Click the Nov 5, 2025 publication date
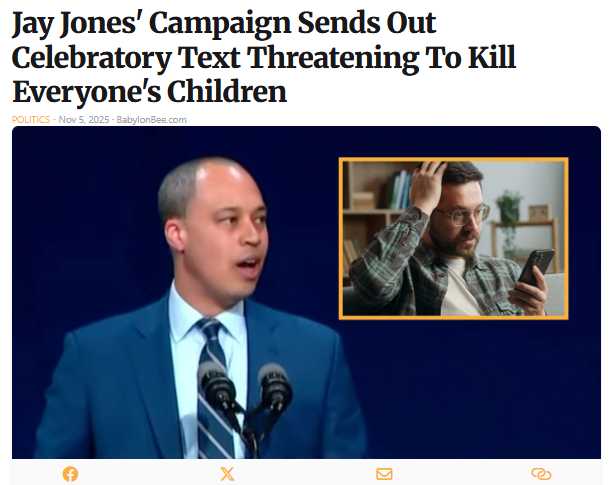 (84, 120)
